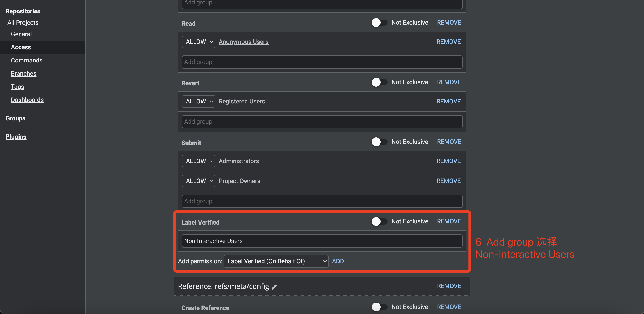Toggle the Submit permission exclusive switch
The image size is (644, 314).
click(379, 142)
